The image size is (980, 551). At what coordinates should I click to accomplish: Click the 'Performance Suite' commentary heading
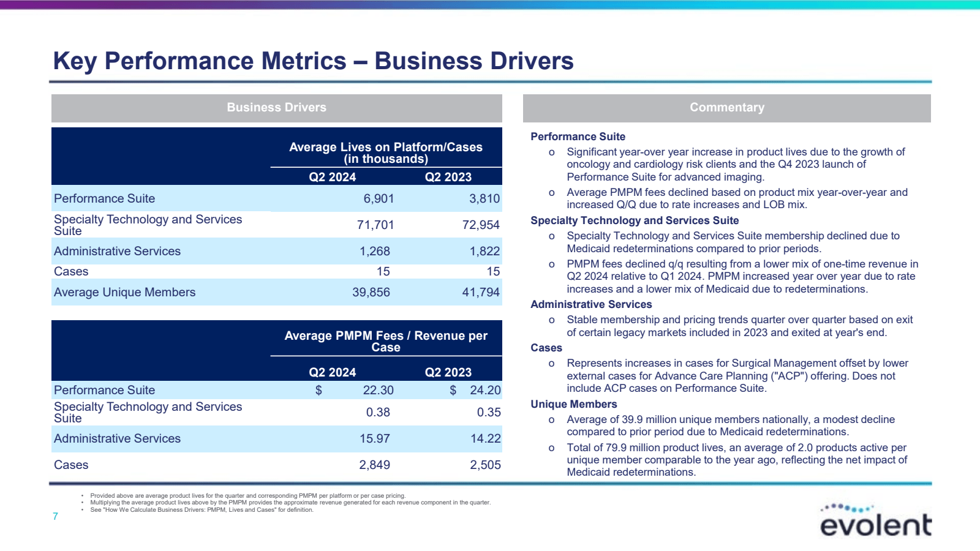coord(578,137)
